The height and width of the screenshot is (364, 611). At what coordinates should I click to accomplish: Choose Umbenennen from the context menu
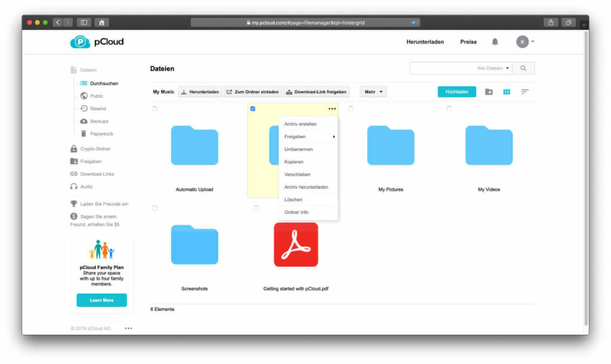pos(298,149)
